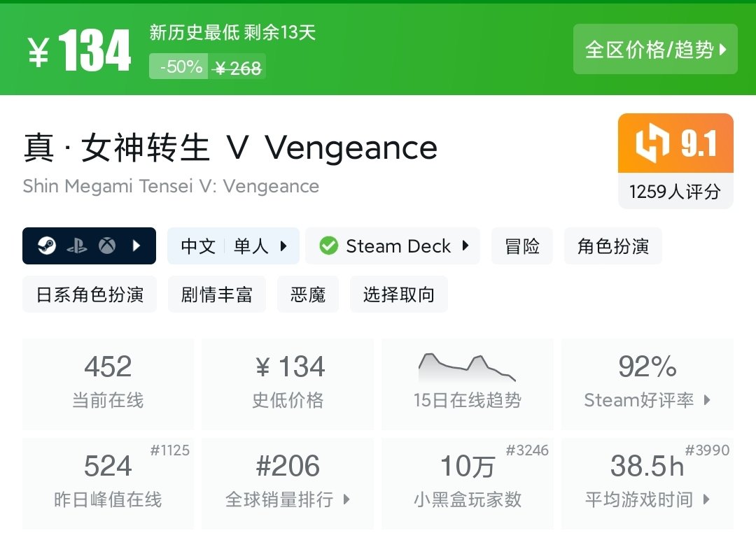View 平均游戏时间 playtime details
756x540 pixels.
coord(647,483)
